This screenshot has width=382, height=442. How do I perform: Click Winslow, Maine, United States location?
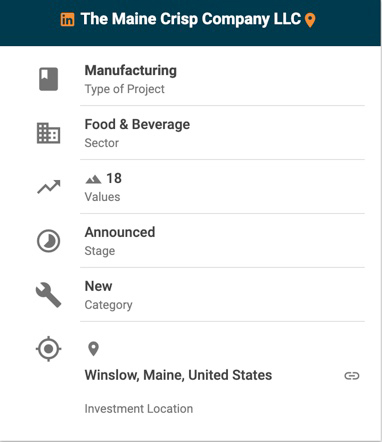178,375
